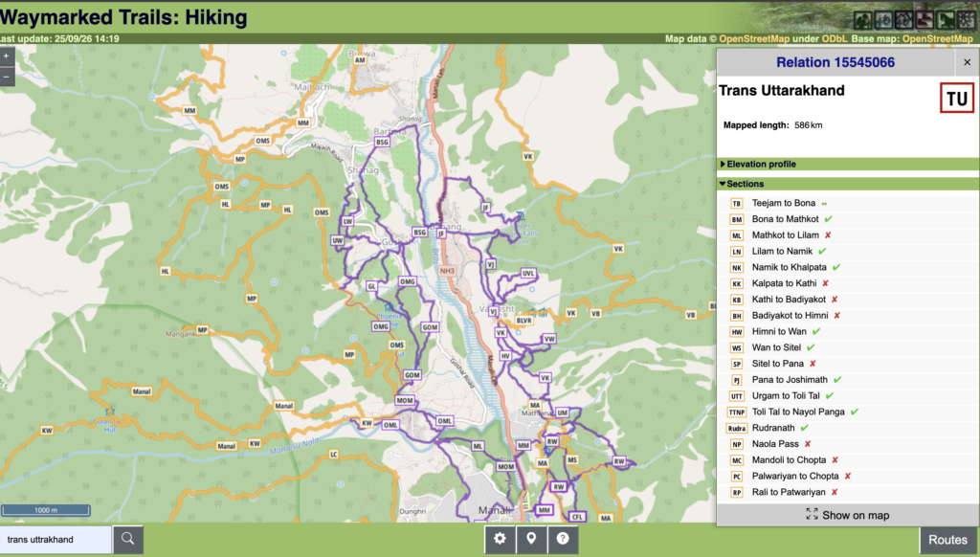Switch to the mountain biking map icon
Image resolution: width=980 pixels, height=557 pixels.
904,20
